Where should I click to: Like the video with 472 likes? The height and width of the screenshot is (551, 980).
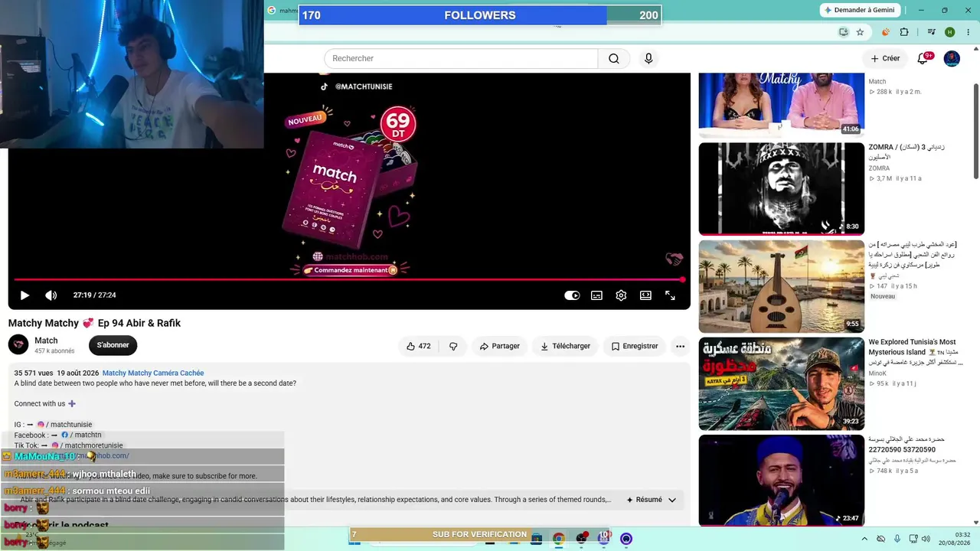point(418,346)
